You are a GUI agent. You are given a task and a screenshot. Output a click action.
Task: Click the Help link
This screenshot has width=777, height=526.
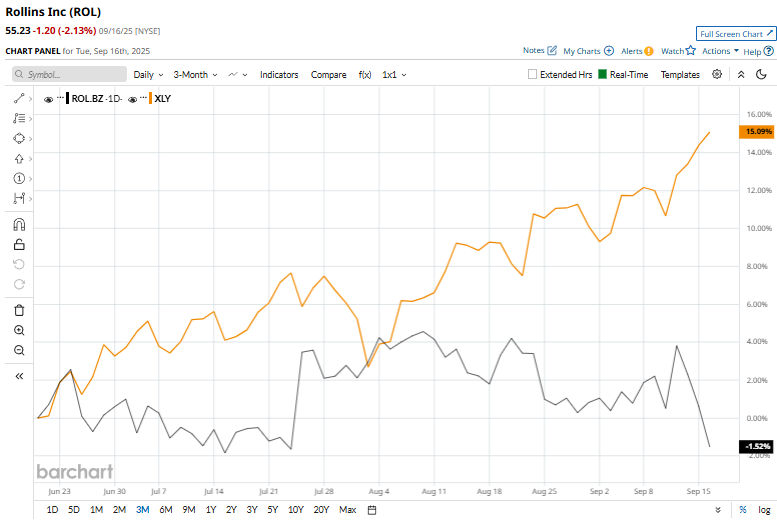[752, 52]
